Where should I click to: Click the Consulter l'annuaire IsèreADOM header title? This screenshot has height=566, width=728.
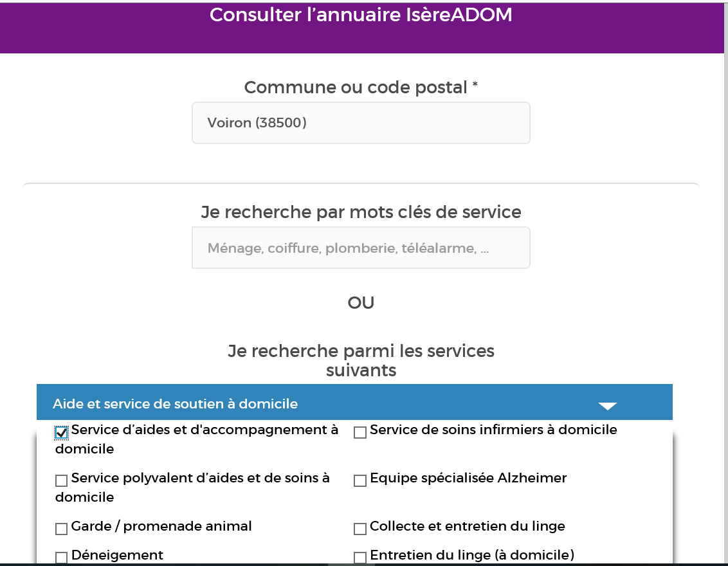(x=361, y=15)
